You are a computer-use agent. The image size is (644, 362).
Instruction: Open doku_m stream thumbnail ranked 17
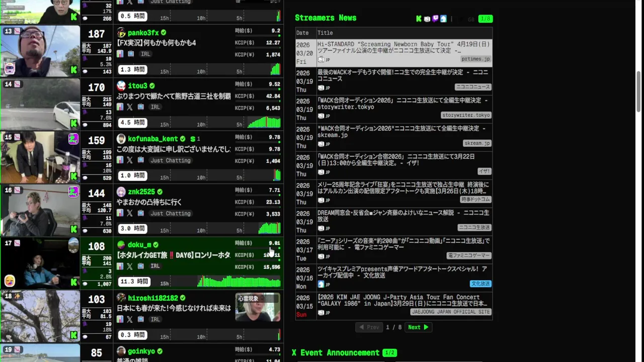(40, 263)
